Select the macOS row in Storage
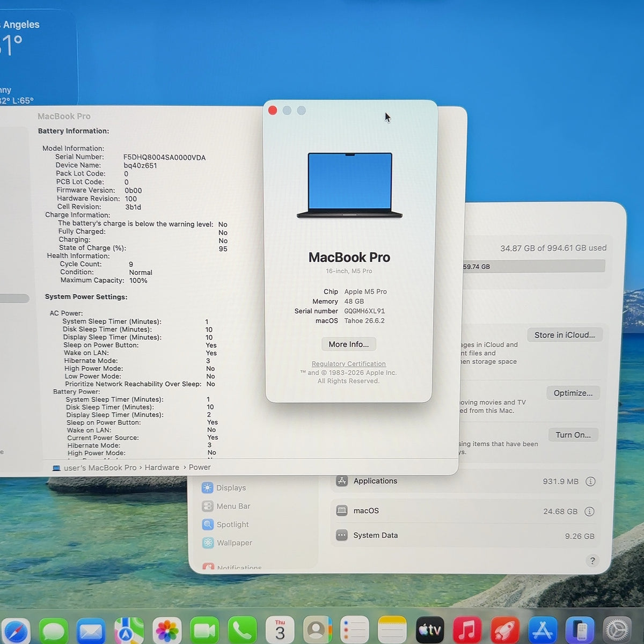 [466, 511]
